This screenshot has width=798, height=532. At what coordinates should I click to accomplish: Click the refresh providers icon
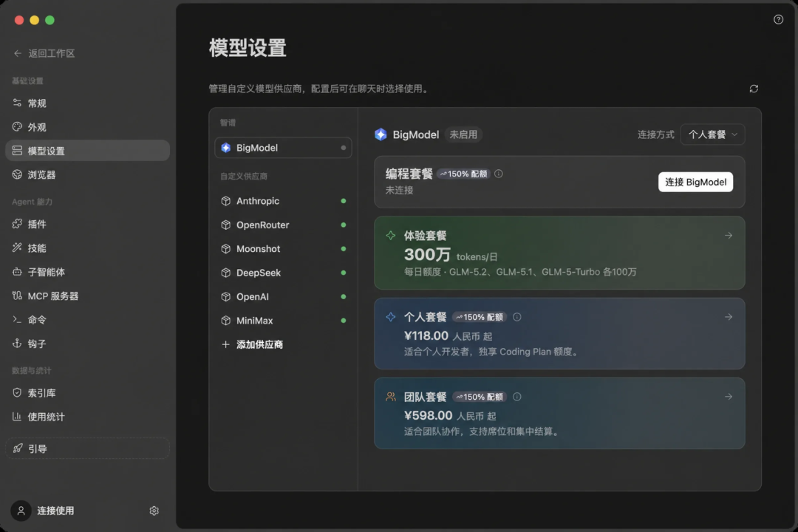(754, 89)
